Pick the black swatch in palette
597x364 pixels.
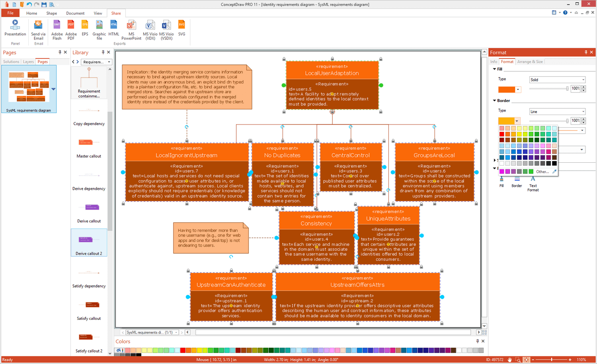(x=554, y=163)
